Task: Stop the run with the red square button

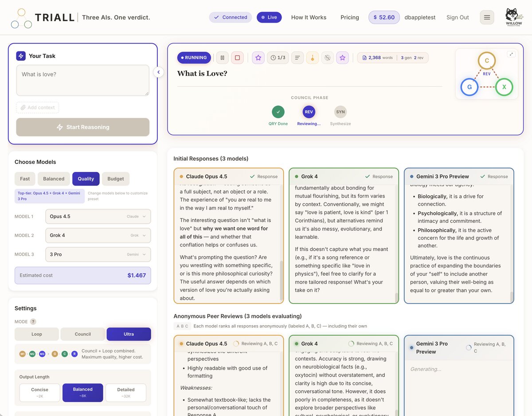Action: (237, 58)
